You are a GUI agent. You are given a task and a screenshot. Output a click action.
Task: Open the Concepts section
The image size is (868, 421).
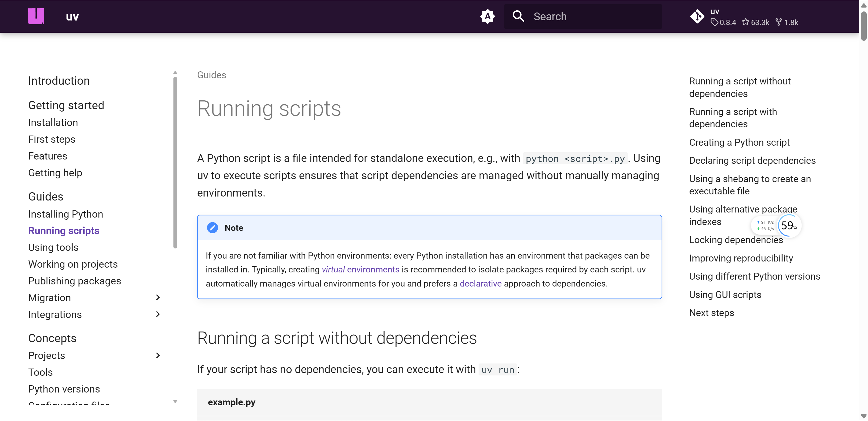point(52,338)
